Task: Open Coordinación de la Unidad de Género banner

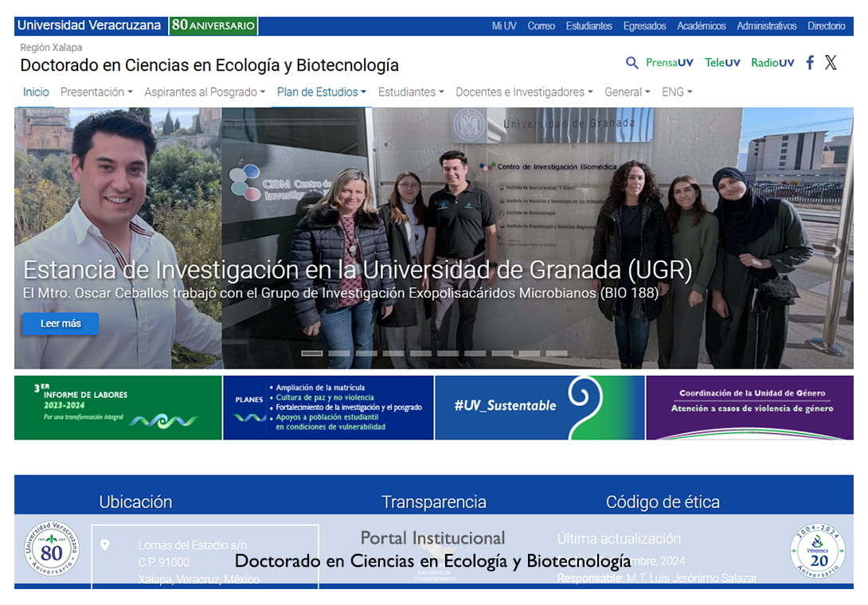Action: (749, 408)
